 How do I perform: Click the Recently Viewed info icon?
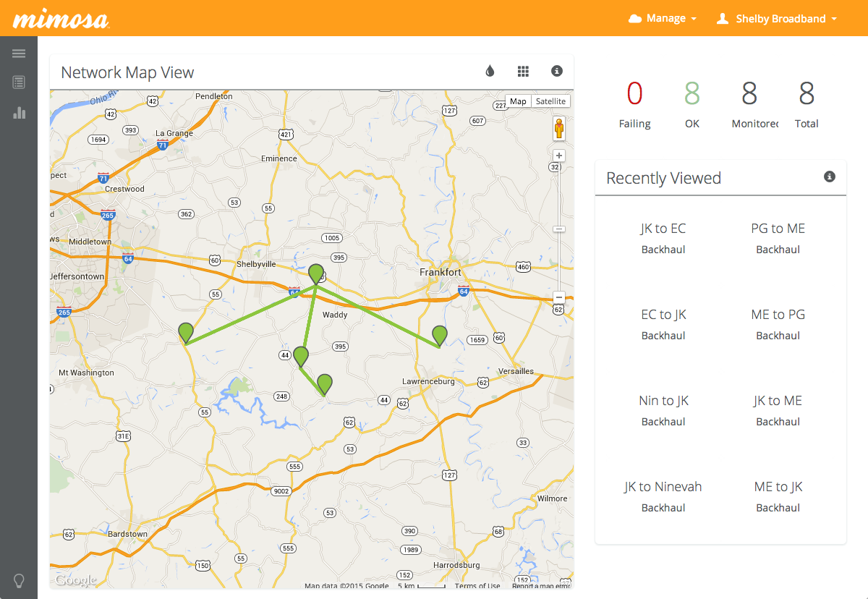tap(830, 177)
